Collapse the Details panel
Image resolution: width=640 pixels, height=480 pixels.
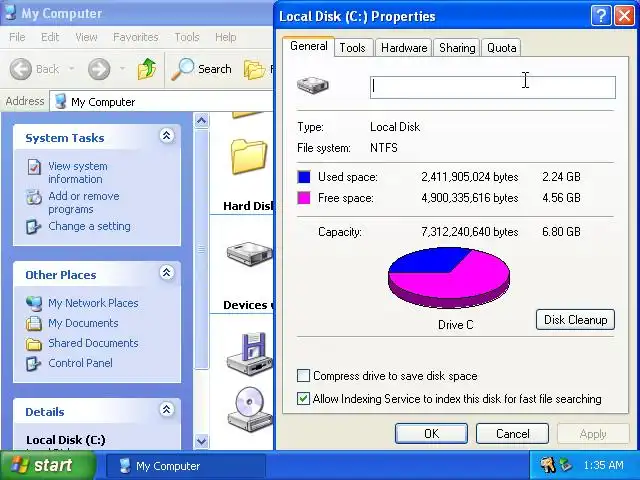167,409
